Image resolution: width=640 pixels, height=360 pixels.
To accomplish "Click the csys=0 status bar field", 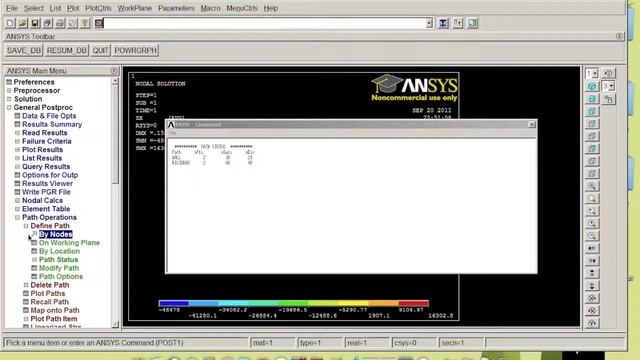I will point(414,343).
